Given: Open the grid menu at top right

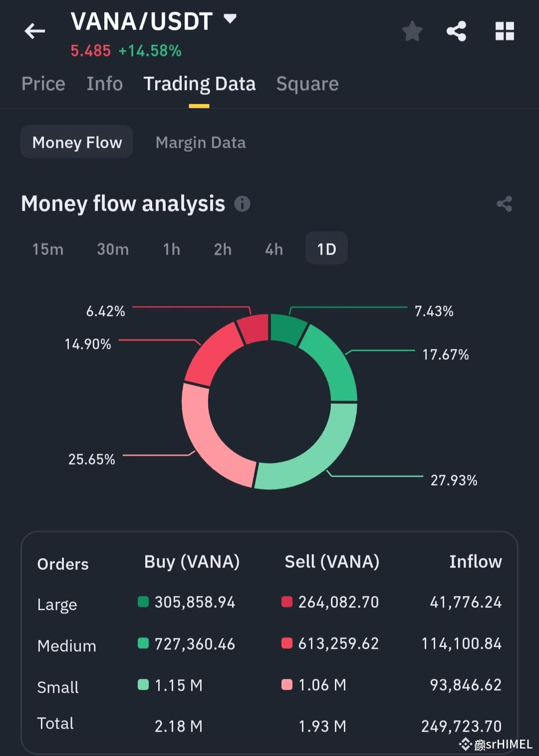Looking at the screenshot, I should click(x=505, y=31).
